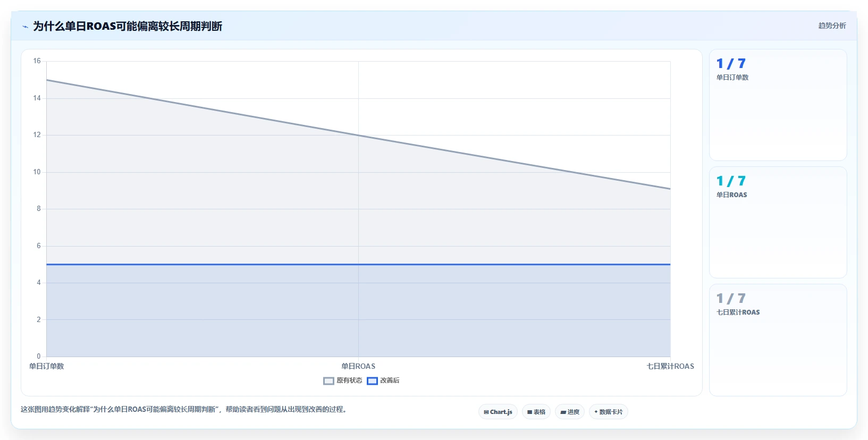Select the 表格 tag
The image size is (868, 440).
tap(536, 412)
